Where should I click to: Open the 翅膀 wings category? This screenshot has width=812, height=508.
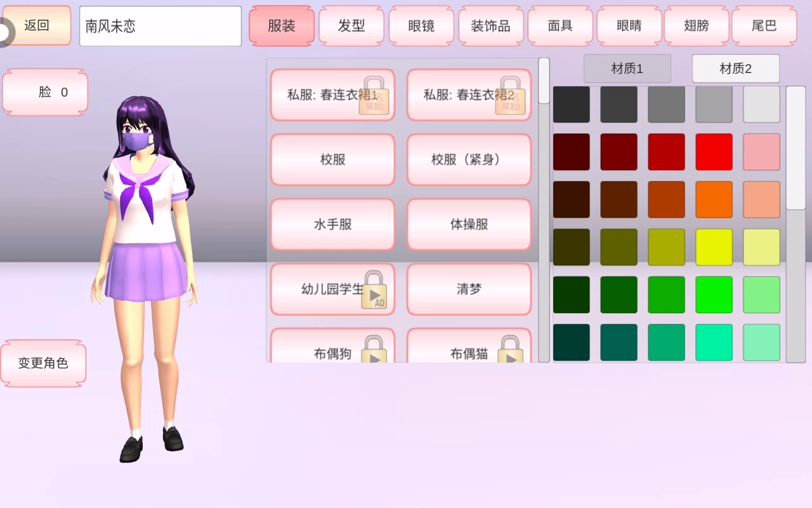pyautogui.click(x=697, y=26)
